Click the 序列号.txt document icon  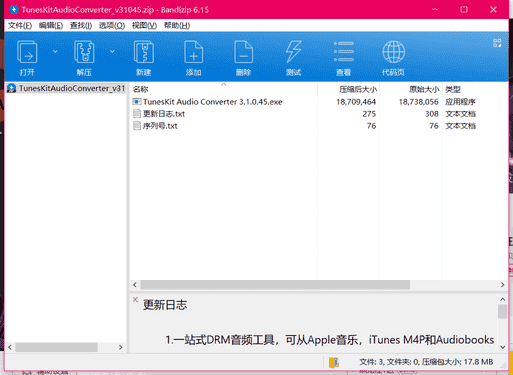coord(137,126)
